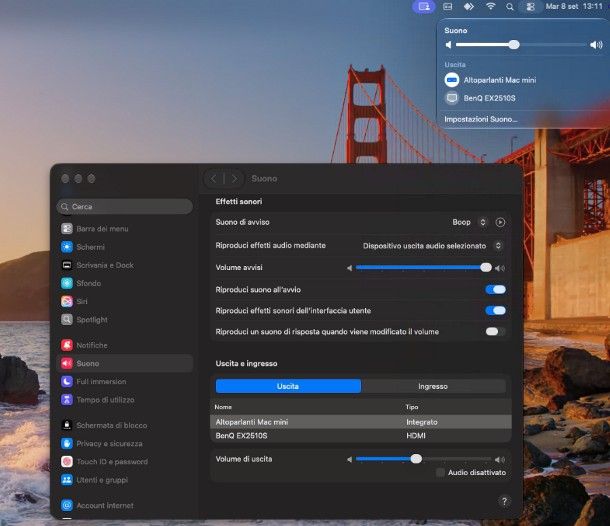This screenshot has width=610, height=526.
Task: Open Utenti e gruppi icon
Action: tap(67, 480)
